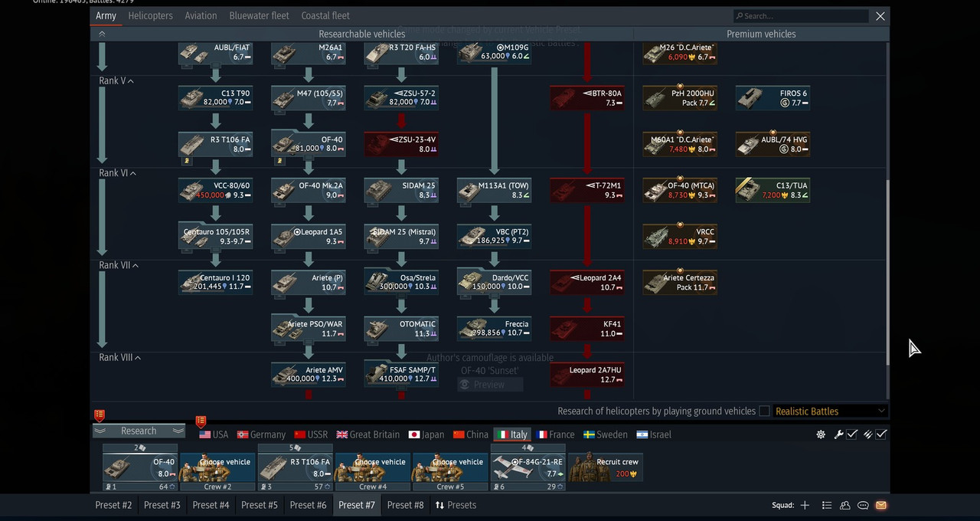Toggle the checkbox next to the wrench icon
The image size is (980, 521).
(852, 434)
